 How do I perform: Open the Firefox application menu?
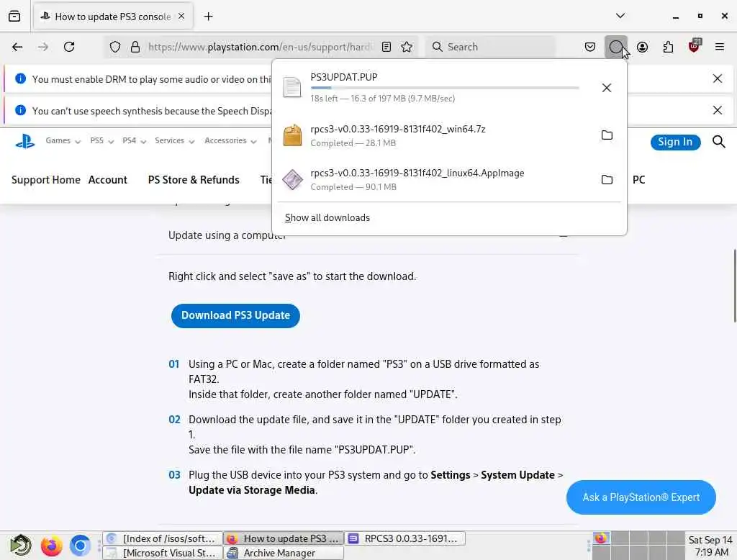(720, 47)
